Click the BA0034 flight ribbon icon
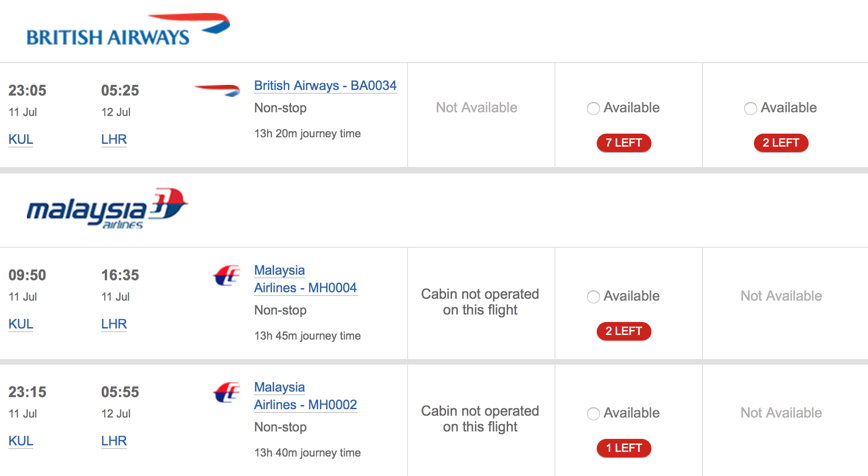Image resolution: width=868 pixels, height=476 pixels. coord(217,90)
